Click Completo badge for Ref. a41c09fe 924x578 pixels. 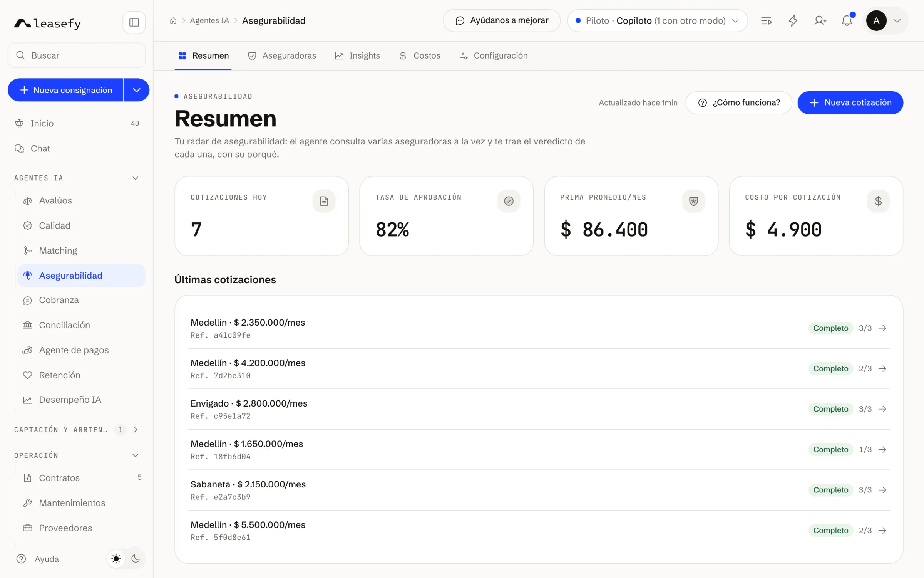coord(831,328)
